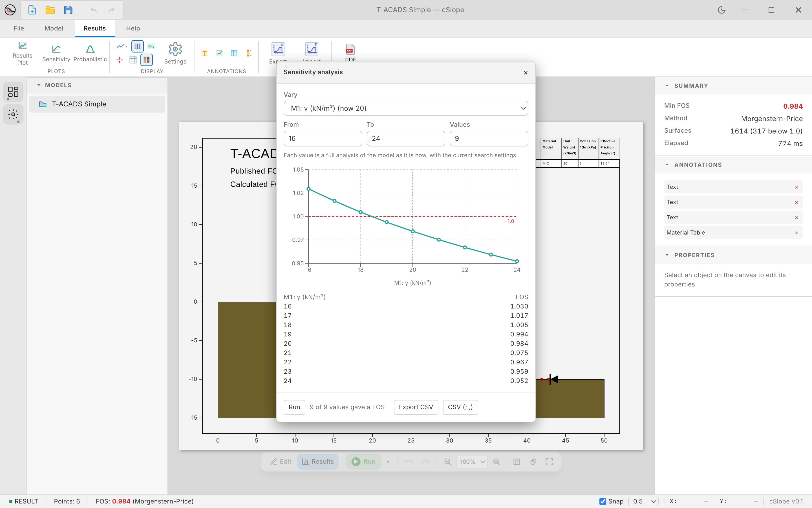812x508 pixels.
Task: Open the Sensitivity plot tool
Action: click(x=56, y=53)
